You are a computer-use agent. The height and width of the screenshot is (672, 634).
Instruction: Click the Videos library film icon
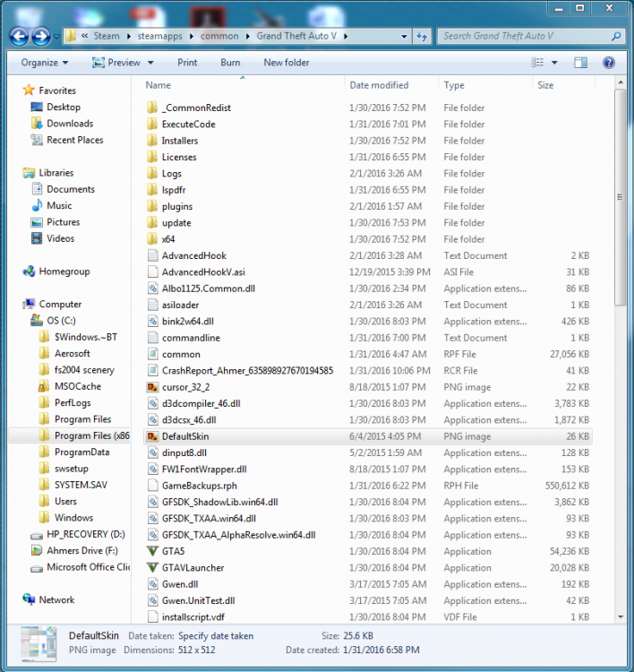[x=37, y=238]
